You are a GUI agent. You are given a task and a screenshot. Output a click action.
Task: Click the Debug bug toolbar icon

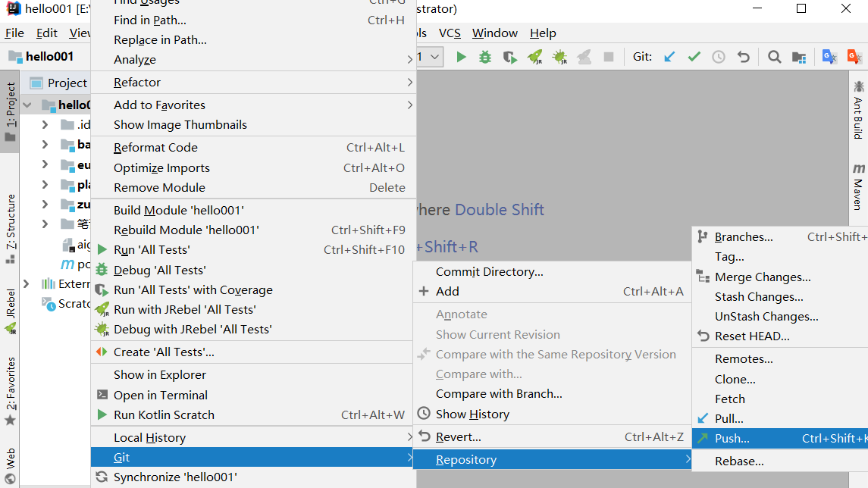pos(485,57)
